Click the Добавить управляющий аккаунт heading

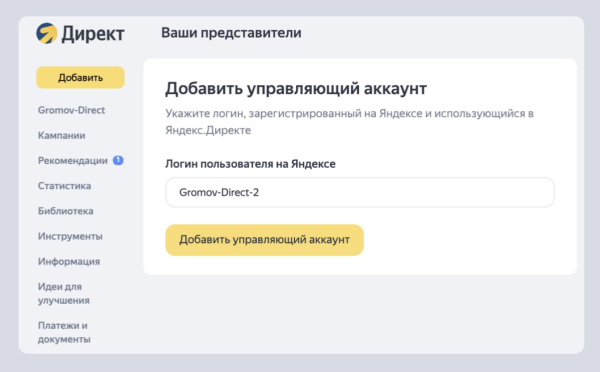click(296, 88)
